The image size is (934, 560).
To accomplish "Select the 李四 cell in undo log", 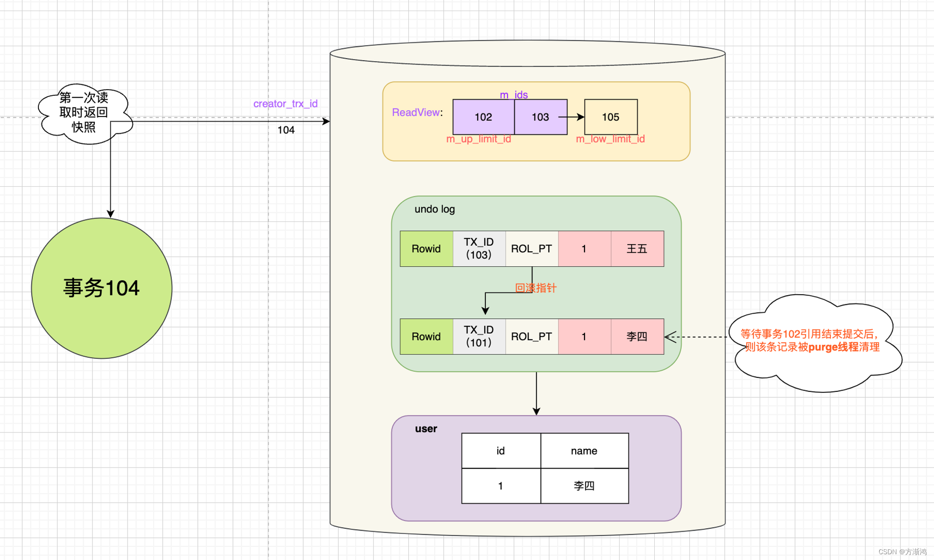I will (x=637, y=337).
